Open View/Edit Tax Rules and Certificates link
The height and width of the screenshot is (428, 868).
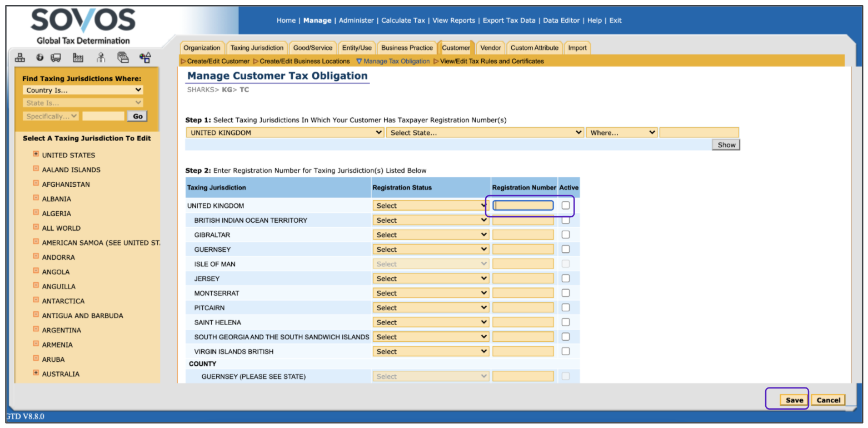pyautogui.click(x=492, y=61)
